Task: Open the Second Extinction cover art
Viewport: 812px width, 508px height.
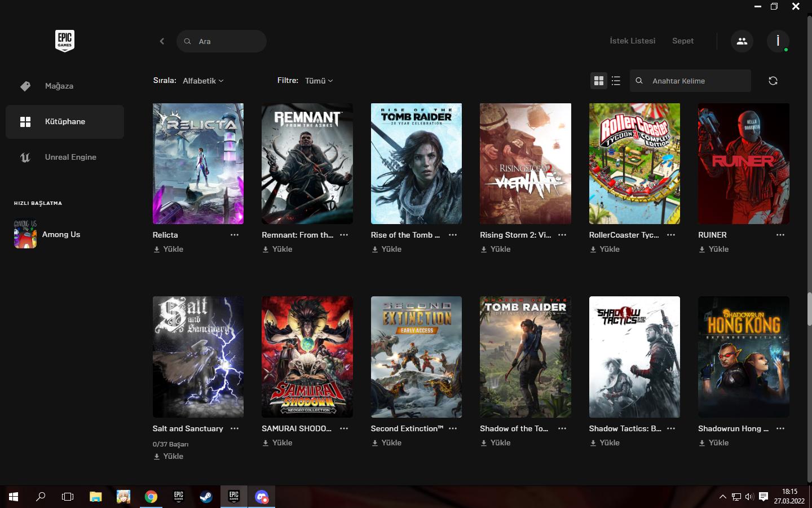Action: click(416, 357)
